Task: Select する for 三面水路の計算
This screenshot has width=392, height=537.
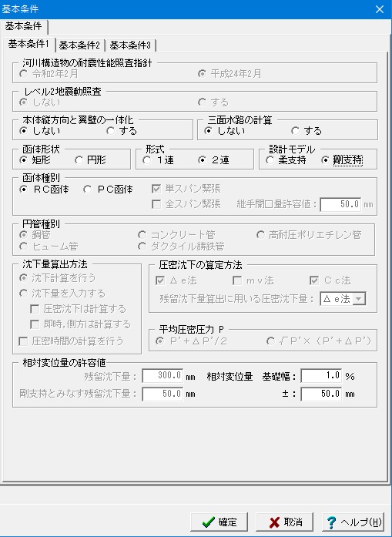Action: pyautogui.click(x=307, y=131)
